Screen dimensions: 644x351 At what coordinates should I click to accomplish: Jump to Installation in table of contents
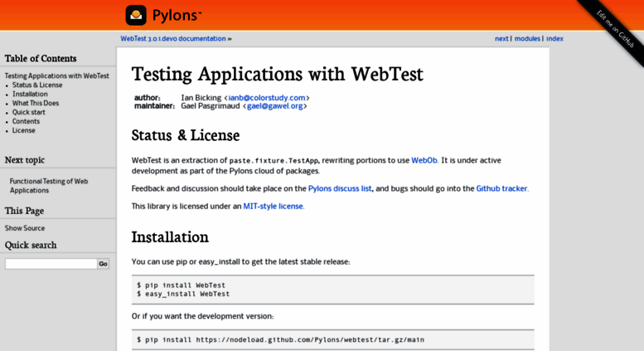coord(30,94)
